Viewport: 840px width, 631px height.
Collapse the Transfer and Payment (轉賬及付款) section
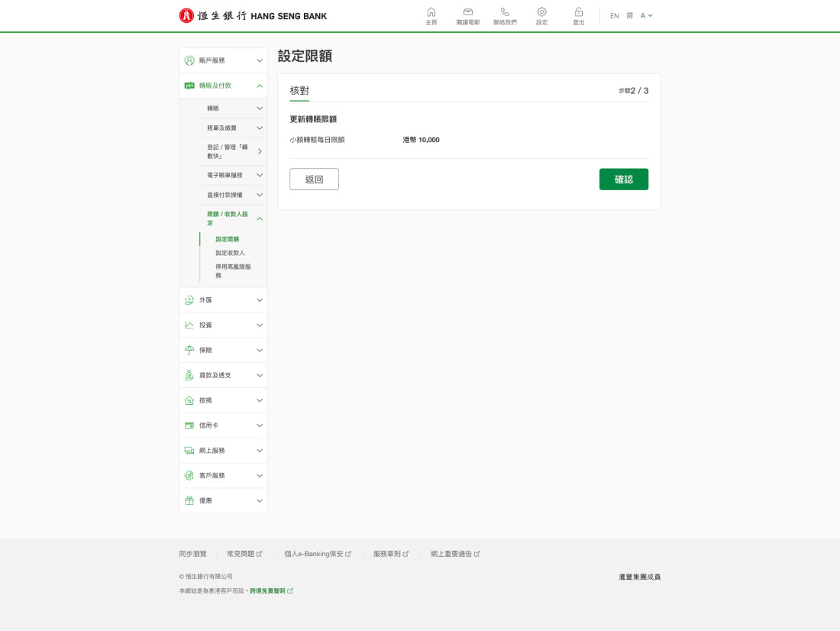(260, 86)
